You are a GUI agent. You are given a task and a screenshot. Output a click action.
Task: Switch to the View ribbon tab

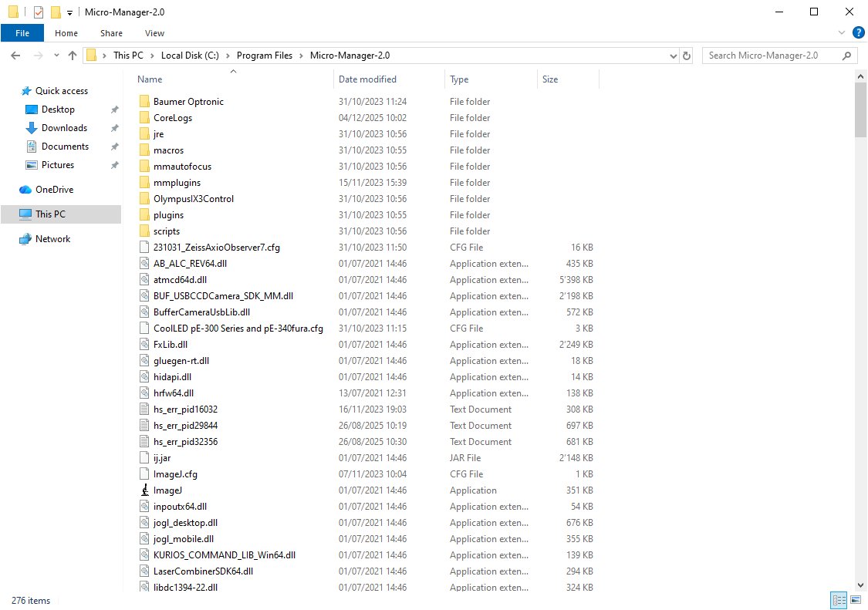[154, 33]
